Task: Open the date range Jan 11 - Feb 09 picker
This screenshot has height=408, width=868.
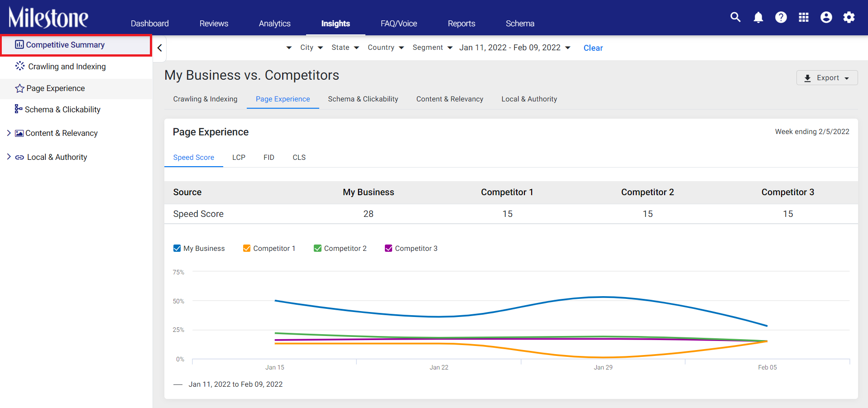Action: [515, 48]
